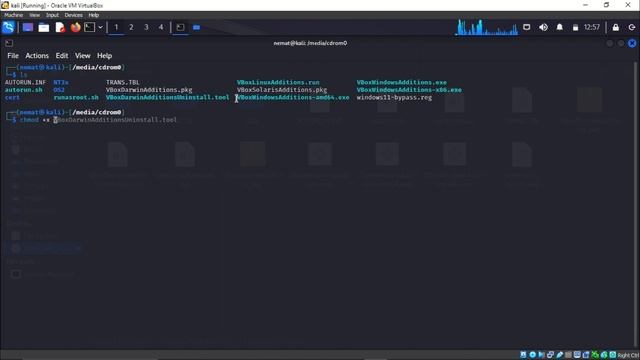This screenshot has width=640, height=360.
Task: Click the VirtualBox optical disk status icon
Action: click(x=533, y=355)
